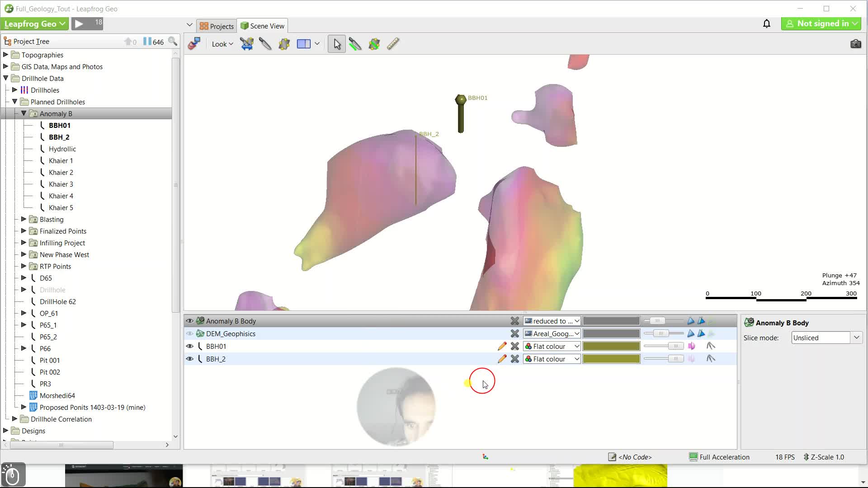Image resolution: width=868 pixels, height=488 pixels.
Task: Select the slicer knife tool
Action: click(x=265, y=44)
